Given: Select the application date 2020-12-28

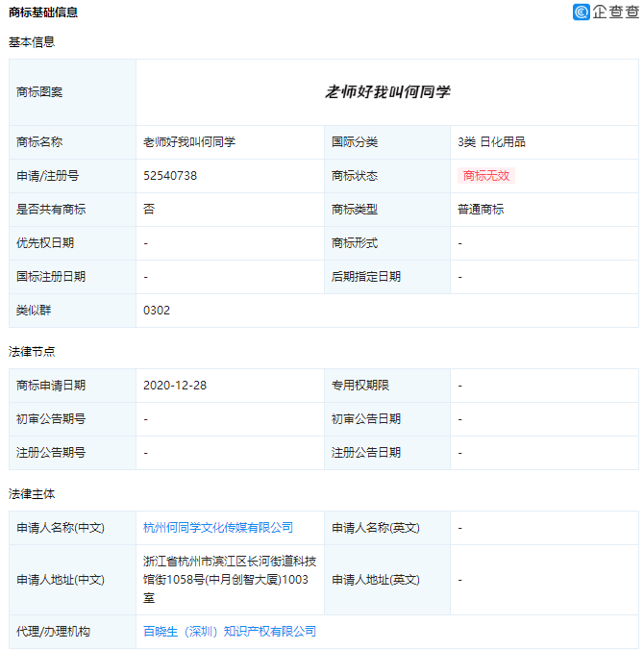Looking at the screenshot, I should click(175, 386).
